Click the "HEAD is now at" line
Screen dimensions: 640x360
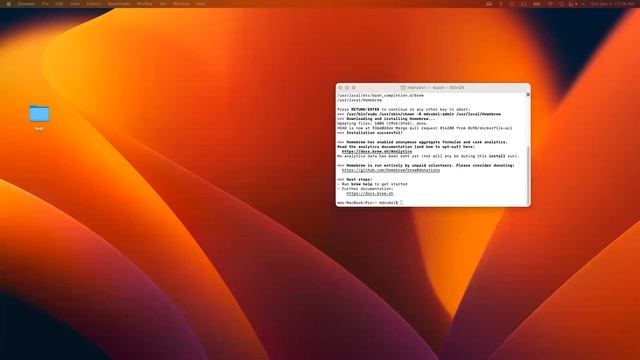point(424,128)
